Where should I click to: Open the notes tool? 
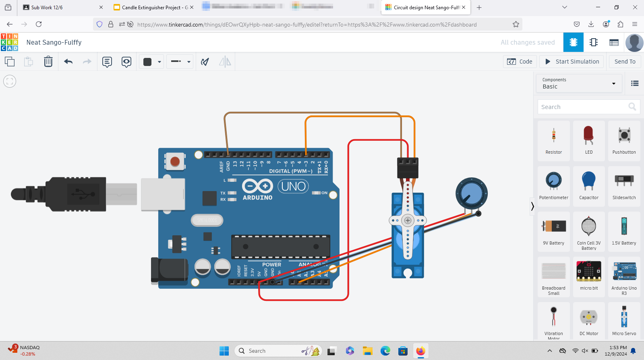(x=107, y=62)
